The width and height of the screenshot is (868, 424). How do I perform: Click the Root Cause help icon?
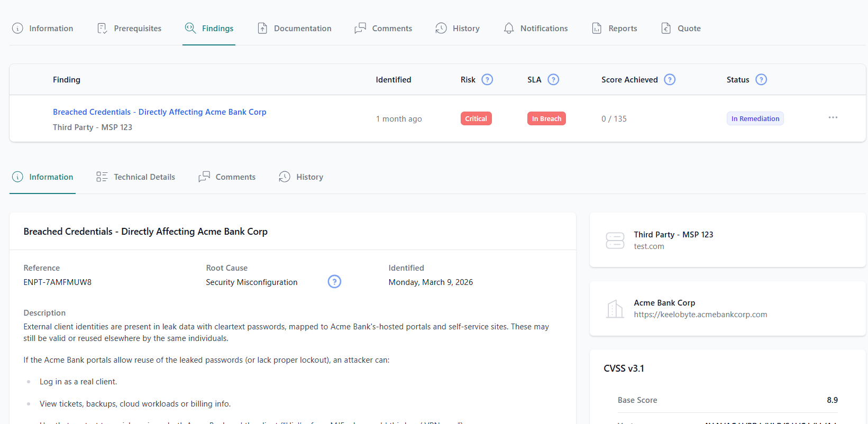(334, 282)
